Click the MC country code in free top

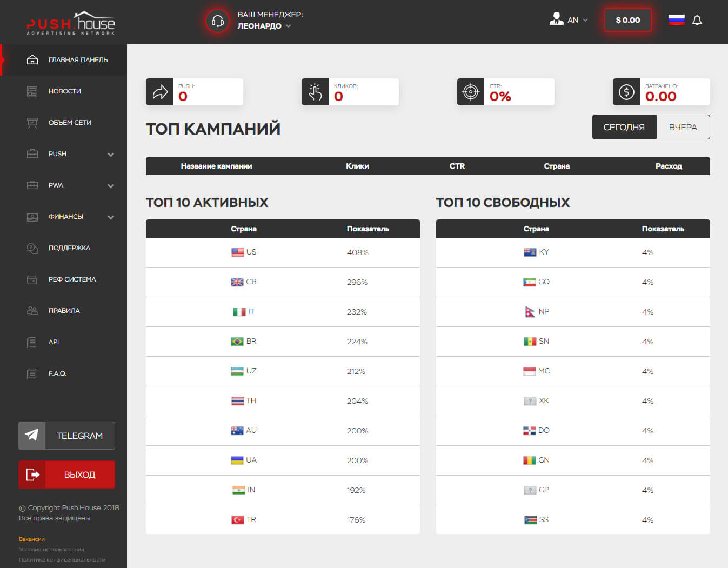coord(544,371)
